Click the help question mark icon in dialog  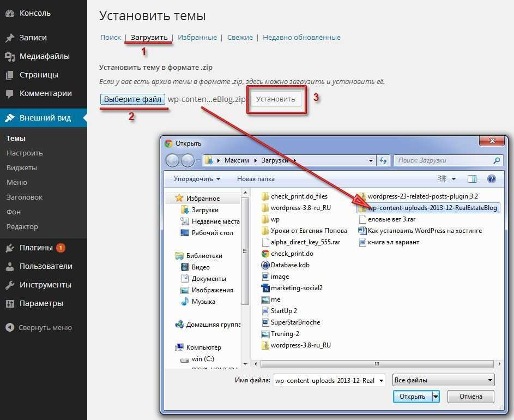491,179
